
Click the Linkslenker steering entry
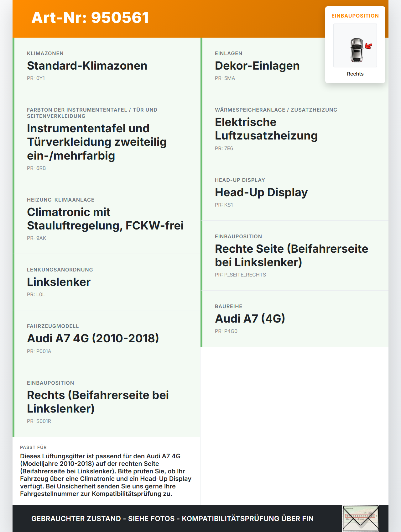pyautogui.click(x=107, y=282)
